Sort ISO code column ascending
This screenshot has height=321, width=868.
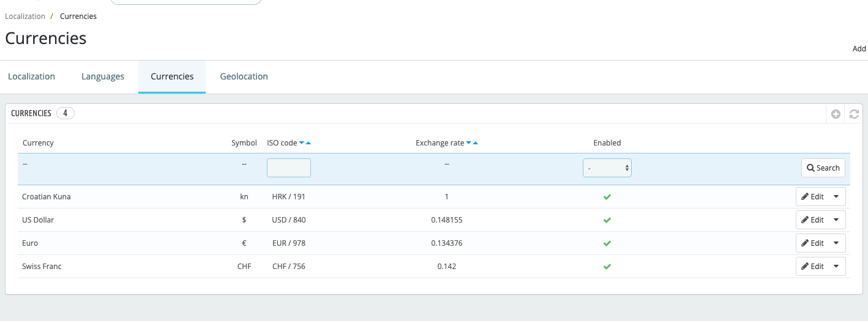[309, 143]
